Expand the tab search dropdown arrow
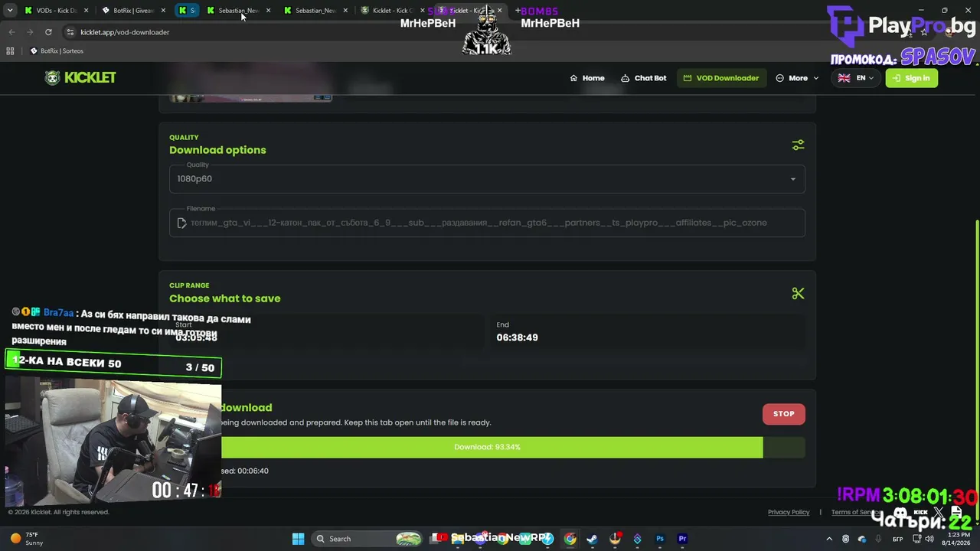 (10, 11)
